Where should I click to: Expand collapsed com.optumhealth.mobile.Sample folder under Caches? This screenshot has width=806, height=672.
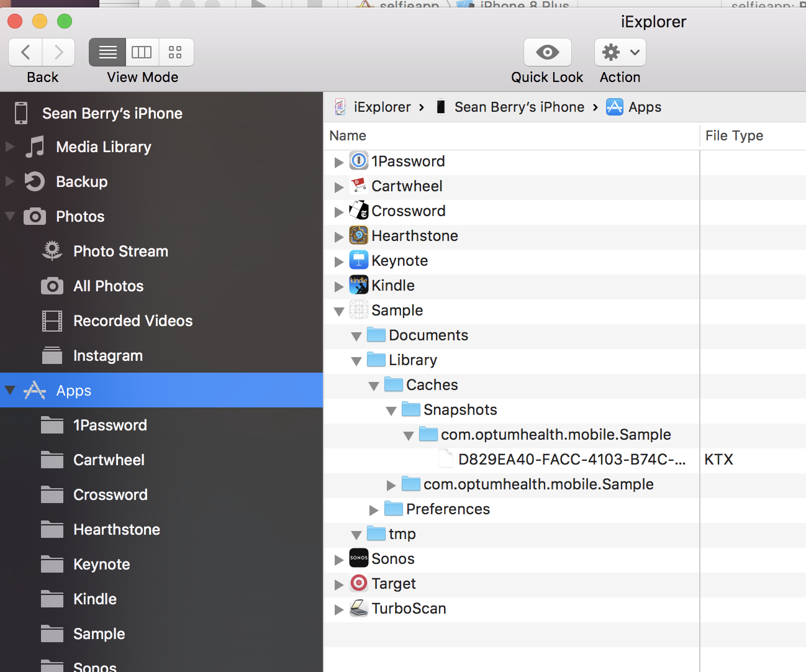point(391,485)
